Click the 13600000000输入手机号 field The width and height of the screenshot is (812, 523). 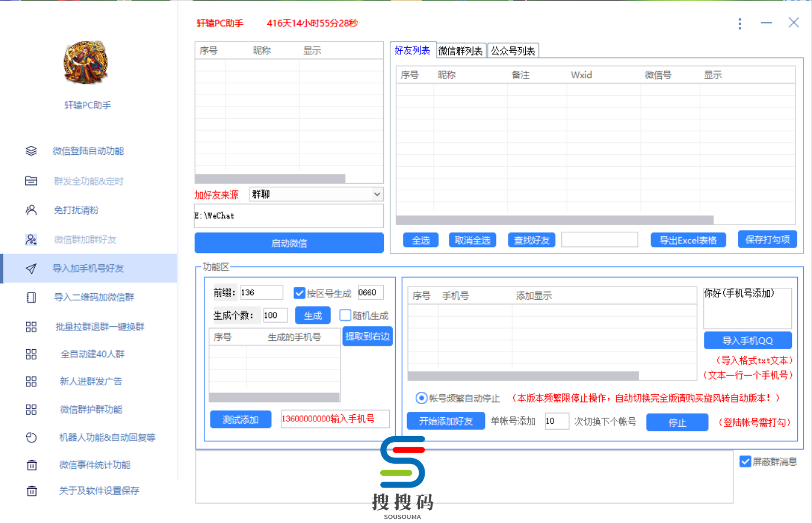pos(335,419)
